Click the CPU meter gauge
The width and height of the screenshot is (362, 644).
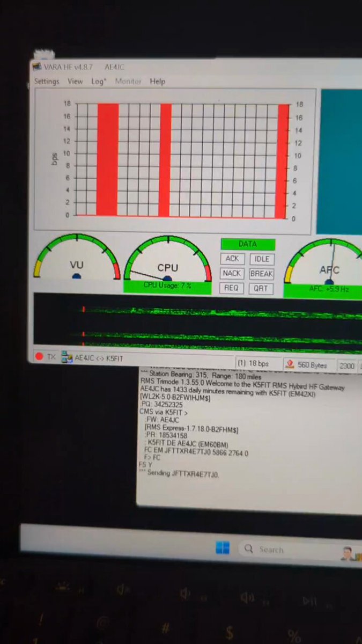point(167,259)
